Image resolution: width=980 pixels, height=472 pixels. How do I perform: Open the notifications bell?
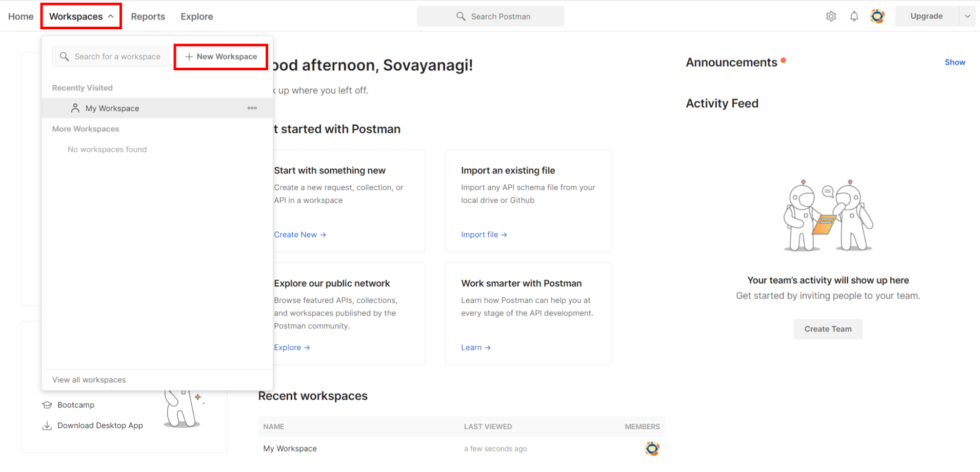(x=854, y=16)
